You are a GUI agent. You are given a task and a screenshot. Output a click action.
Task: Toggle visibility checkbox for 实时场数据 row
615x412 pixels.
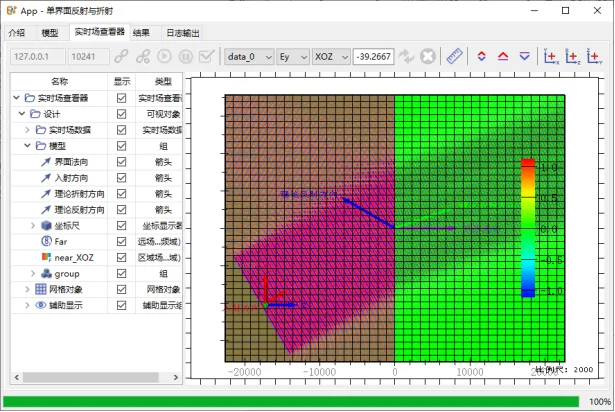[x=122, y=130]
